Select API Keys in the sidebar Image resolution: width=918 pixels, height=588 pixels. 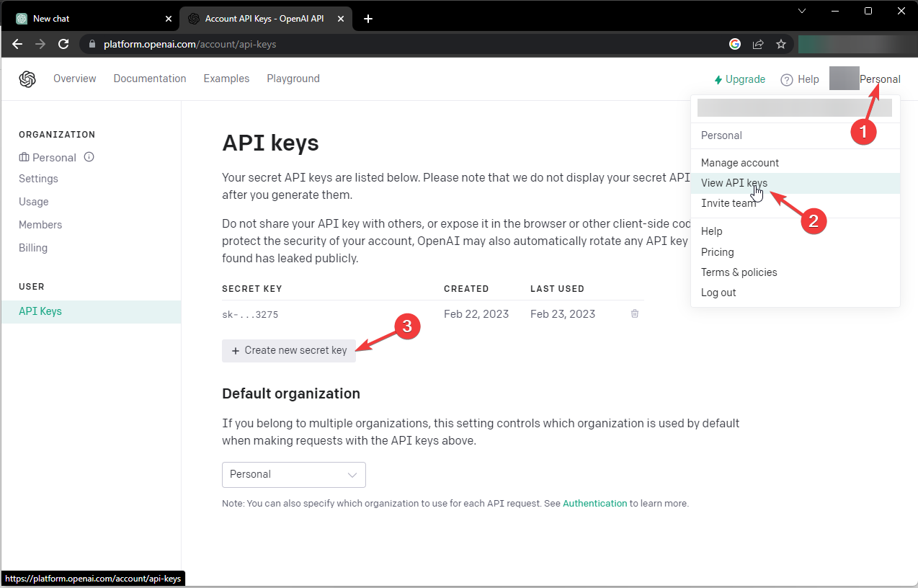(x=91, y=312)
